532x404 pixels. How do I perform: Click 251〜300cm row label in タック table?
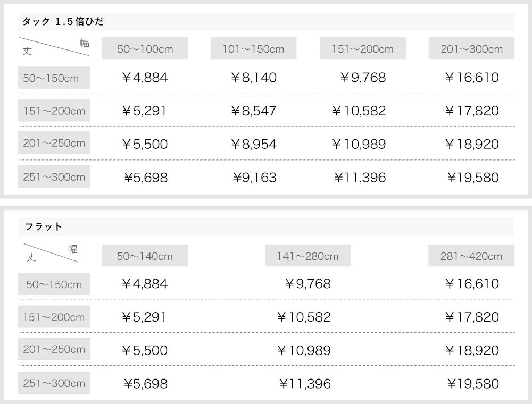pyautogui.click(x=54, y=177)
